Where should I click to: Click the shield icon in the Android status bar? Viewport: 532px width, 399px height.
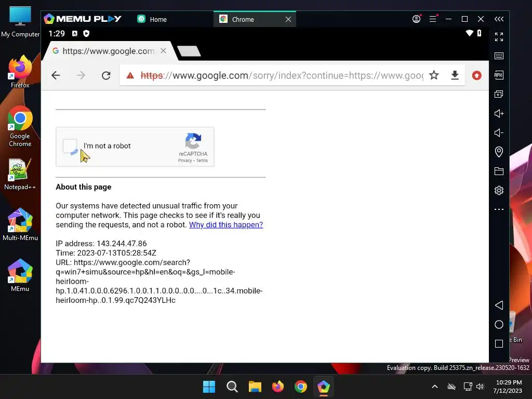pos(86,33)
